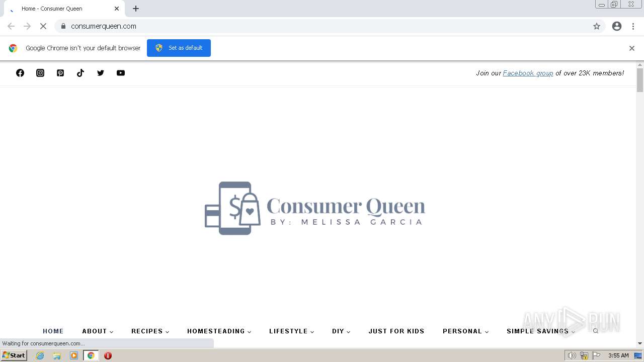Follow the Facebook group link
The image size is (644, 362).
(x=528, y=73)
